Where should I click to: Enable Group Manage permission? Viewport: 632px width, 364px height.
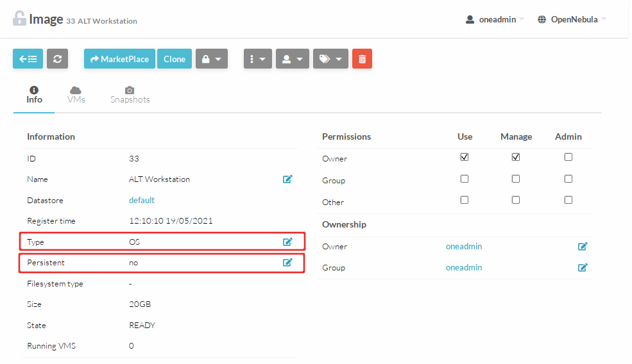tap(515, 178)
